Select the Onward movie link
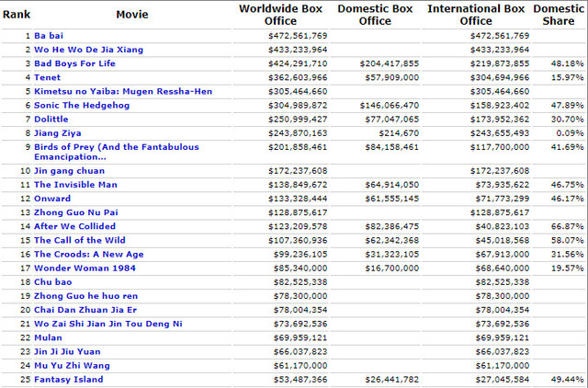This screenshot has height=388, width=588. (52, 199)
